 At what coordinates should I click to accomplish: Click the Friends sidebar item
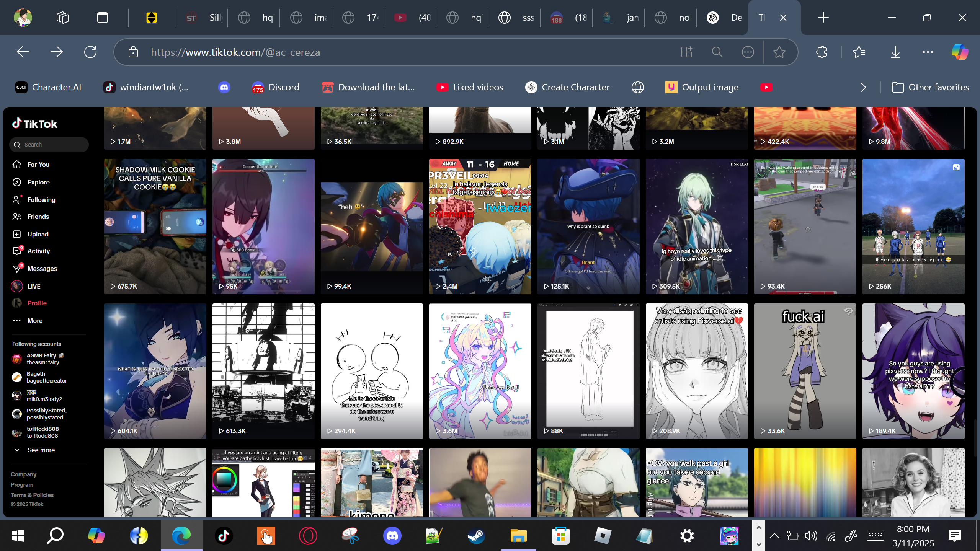click(x=38, y=217)
